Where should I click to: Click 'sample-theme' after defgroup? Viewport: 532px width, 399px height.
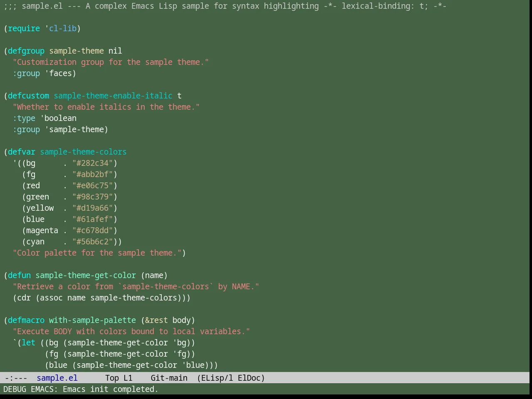[76, 51]
